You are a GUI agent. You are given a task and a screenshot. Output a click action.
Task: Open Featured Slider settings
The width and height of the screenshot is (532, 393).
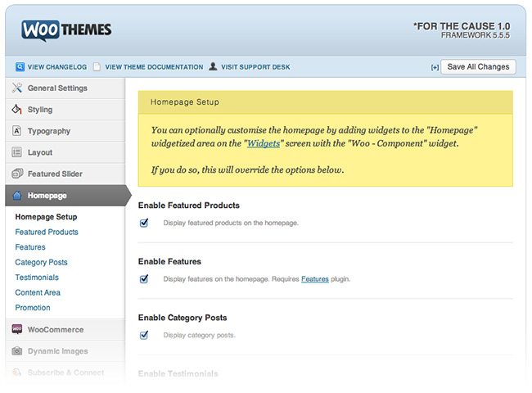(x=65, y=174)
